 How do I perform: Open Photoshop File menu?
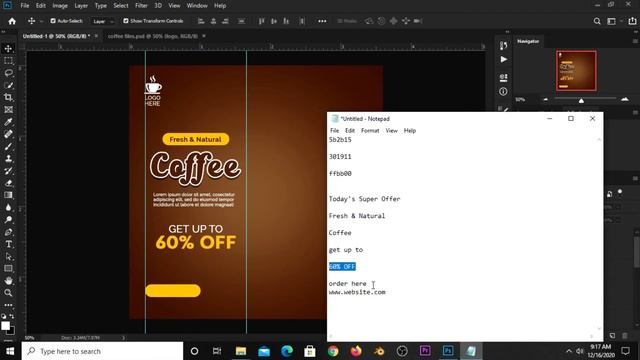coord(25,6)
